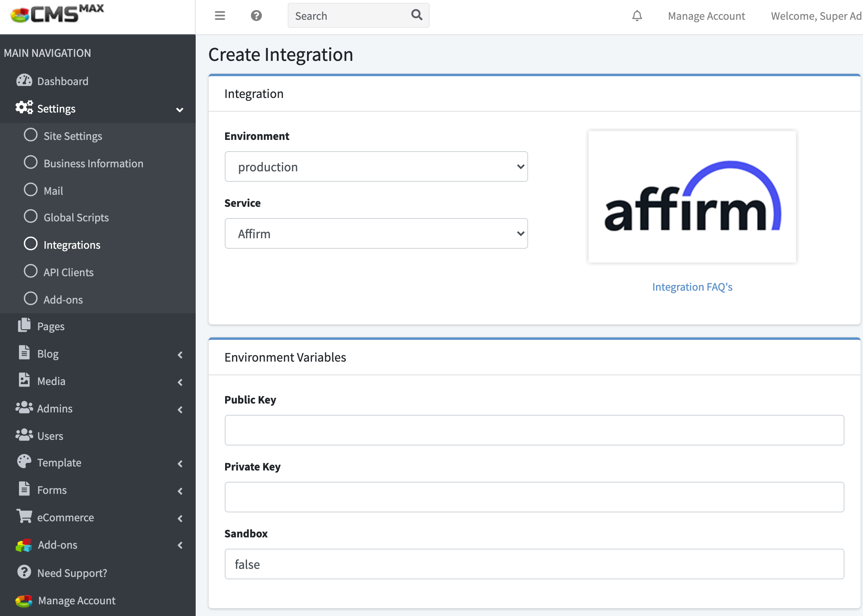Select the Settings Add-ons circle marker

(31, 299)
